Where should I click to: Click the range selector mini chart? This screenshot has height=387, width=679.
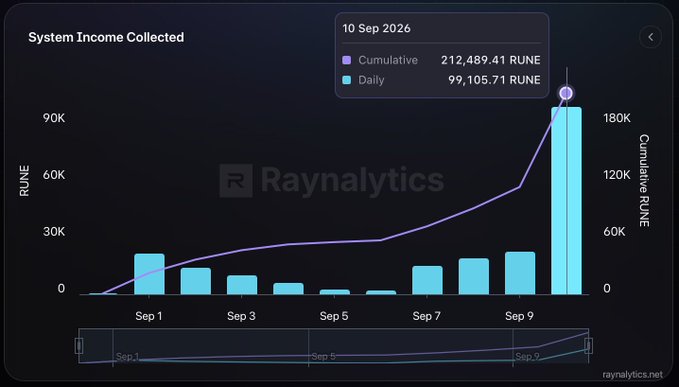pos(333,346)
